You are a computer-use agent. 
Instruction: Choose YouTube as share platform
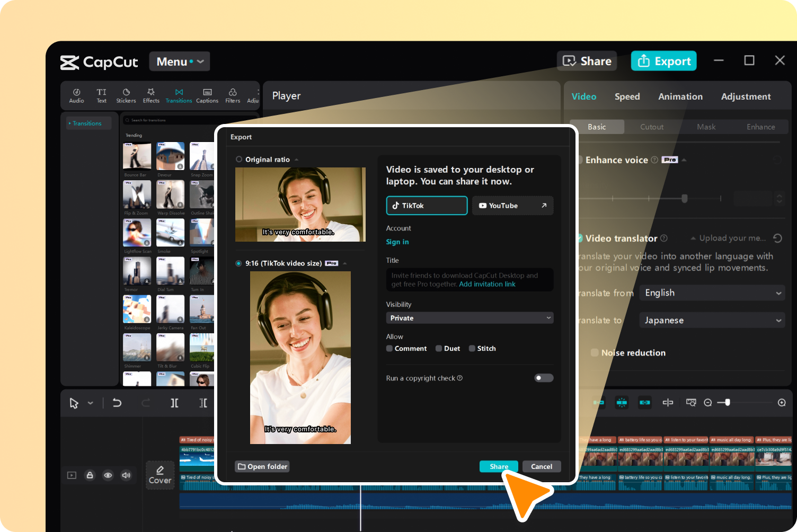point(512,206)
